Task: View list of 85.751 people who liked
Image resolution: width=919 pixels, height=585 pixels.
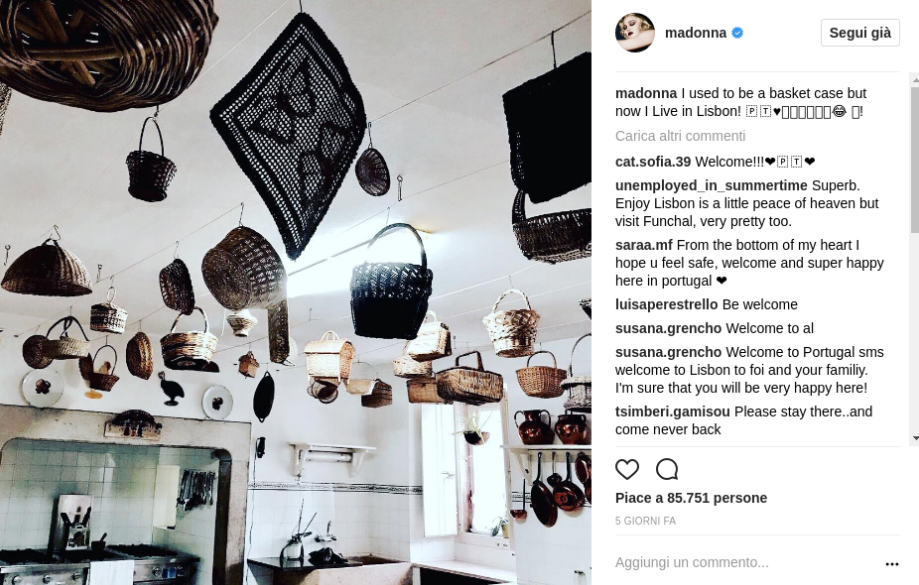Action: pos(691,498)
